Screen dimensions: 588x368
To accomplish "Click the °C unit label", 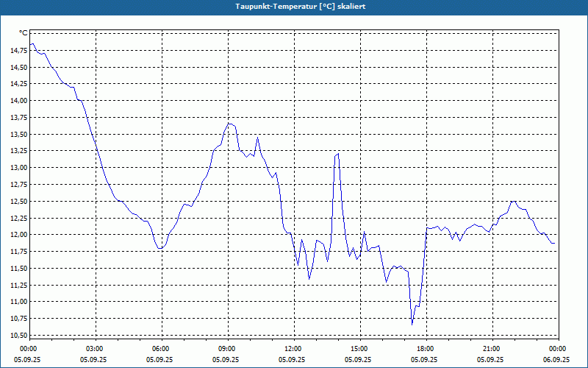I will (x=24, y=33).
